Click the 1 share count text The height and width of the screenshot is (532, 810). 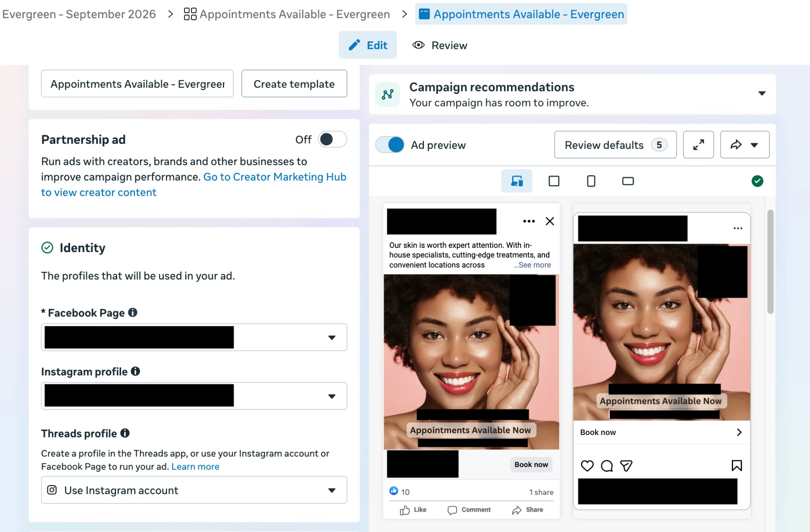(541, 492)
